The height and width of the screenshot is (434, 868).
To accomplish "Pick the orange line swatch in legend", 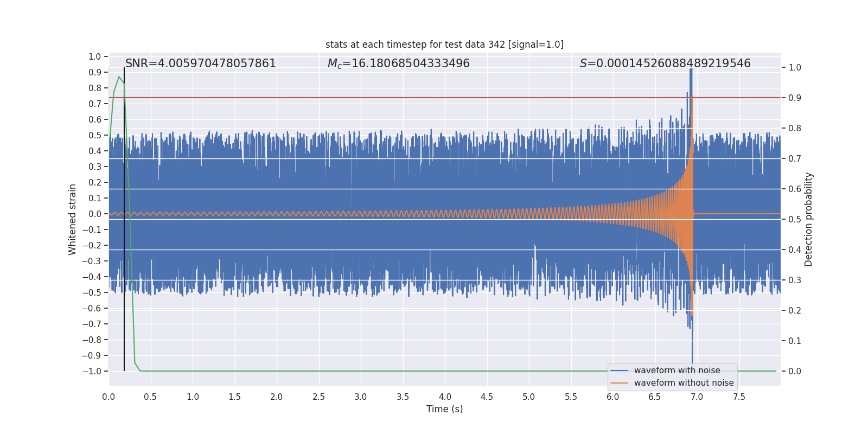I will [619, 383].
